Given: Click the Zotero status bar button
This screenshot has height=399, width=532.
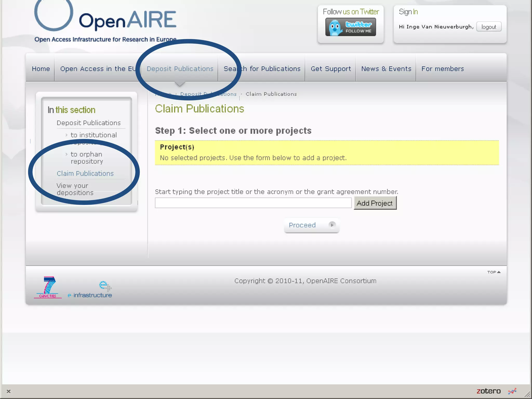Looking at the screenshot, I should [x=489, y=391].
